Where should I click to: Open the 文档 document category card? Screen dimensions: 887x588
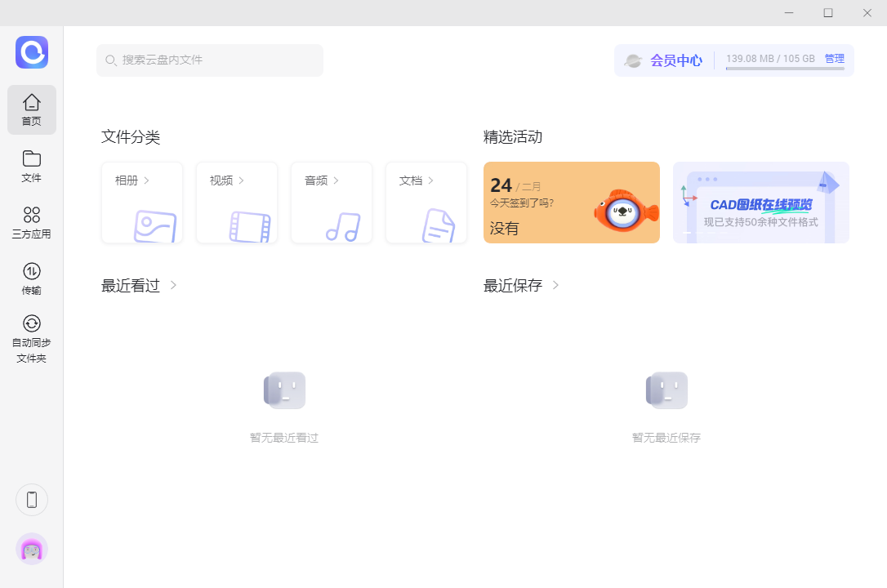tap(426, 203)
